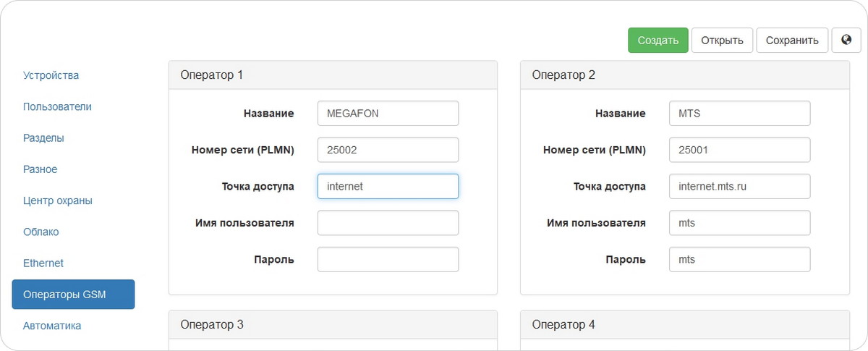Select the internet.mts.ru access point field

click(x=739, y=186)
